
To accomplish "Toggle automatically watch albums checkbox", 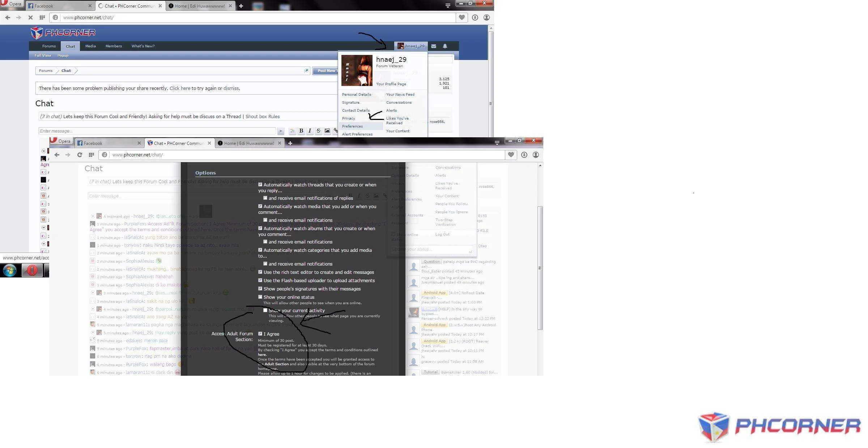I will point(260,228).
